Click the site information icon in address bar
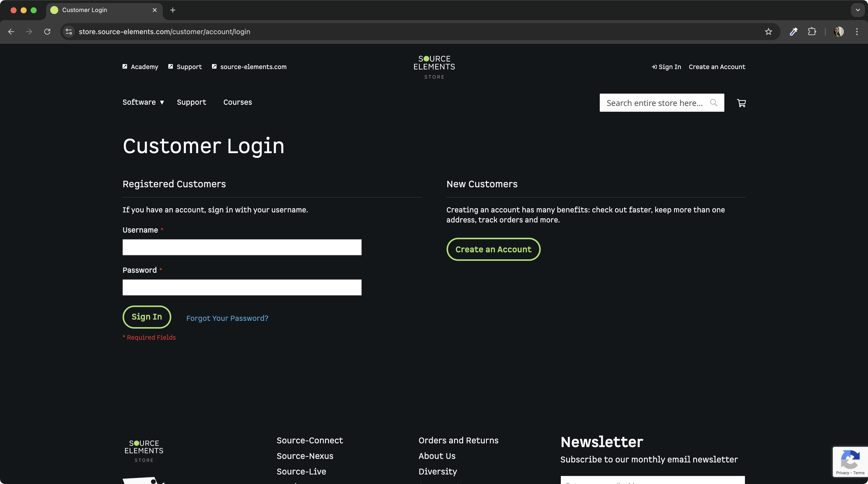This screenshot has height=484, width=868. coord(69,32)
